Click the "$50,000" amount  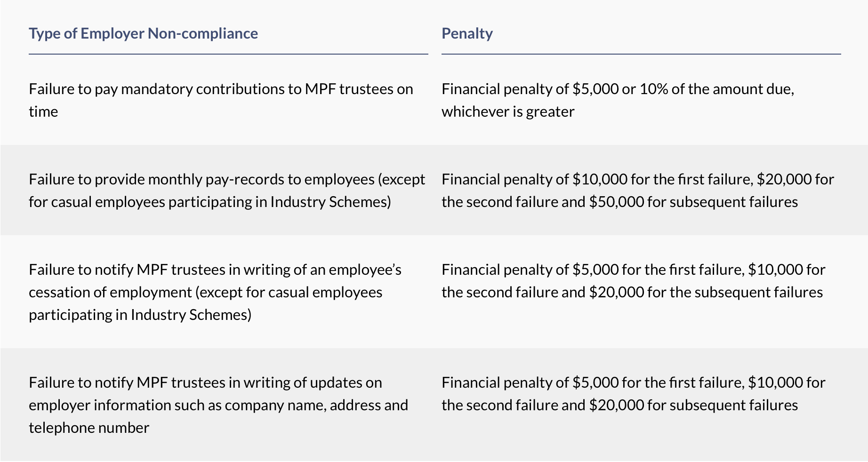click(616, 202)
